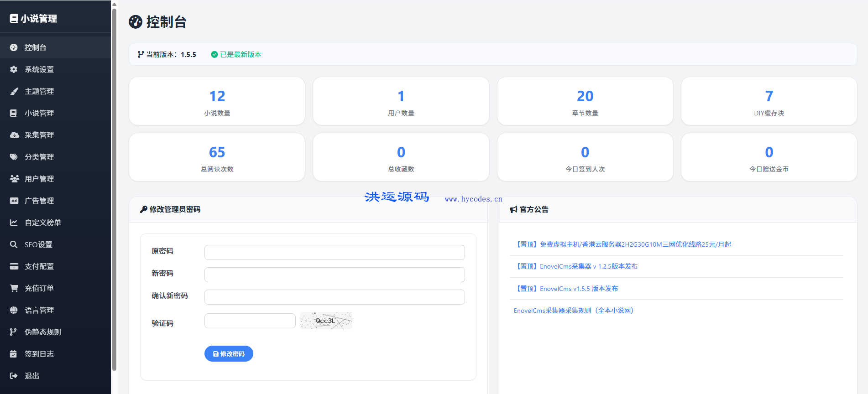Click the globe icon for 语言管理

point(14,310)
